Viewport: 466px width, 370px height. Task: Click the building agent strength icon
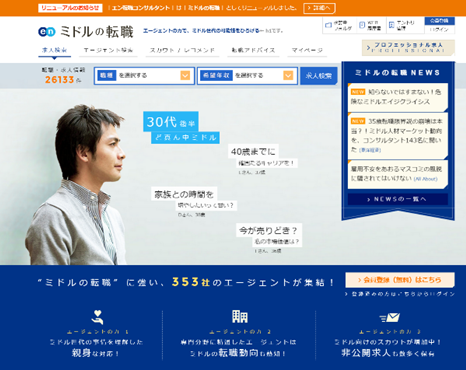point(240,316)
